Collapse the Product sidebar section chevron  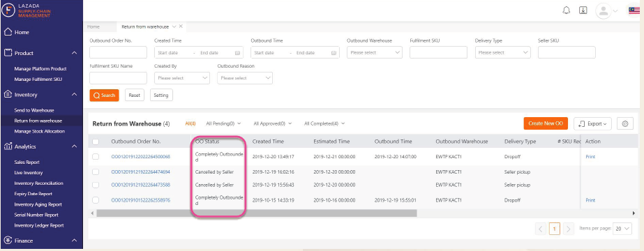coord(75,53)
